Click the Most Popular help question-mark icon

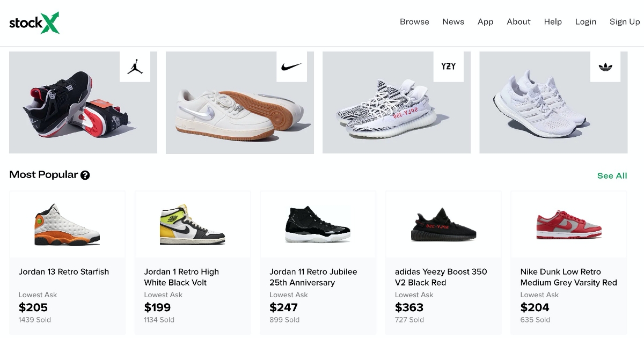tap(85, 175)
